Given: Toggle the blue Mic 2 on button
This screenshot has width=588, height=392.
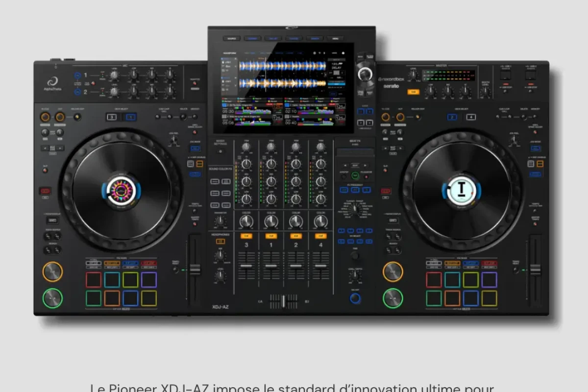Looking at the screenshot, I should click(77, 92).
